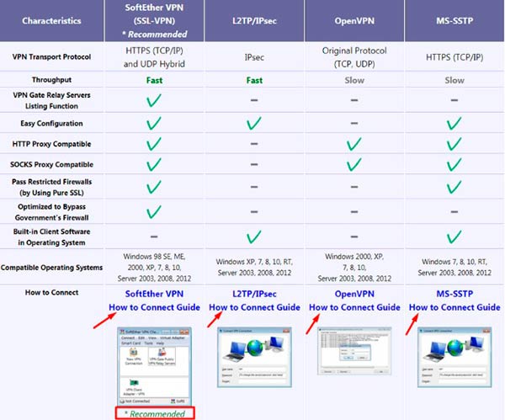Click OpenVPN checkmark in SOCKS Proxy Compatible row

pyautogui.click(x=354, y=165)
